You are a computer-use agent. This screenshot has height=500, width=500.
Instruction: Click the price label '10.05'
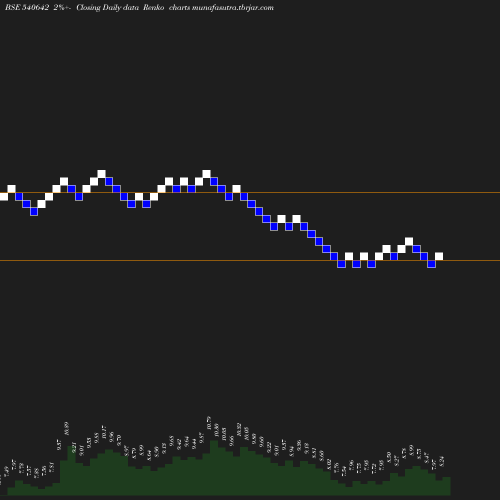(246, 433)
